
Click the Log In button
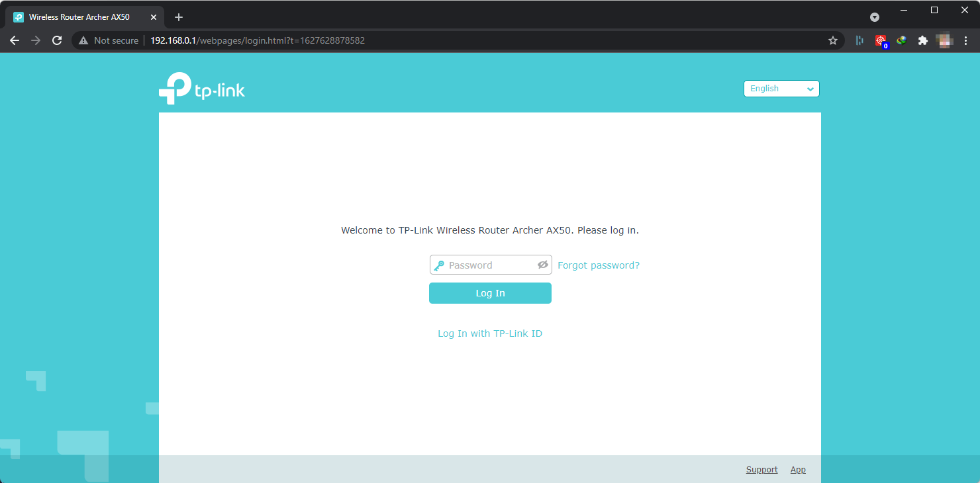click(x=490, y=293)
